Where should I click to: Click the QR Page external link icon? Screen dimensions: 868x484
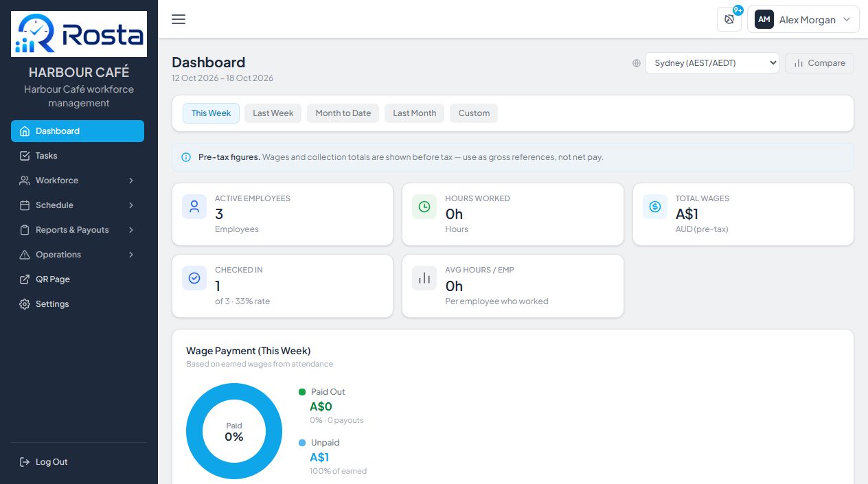point(25,279)
